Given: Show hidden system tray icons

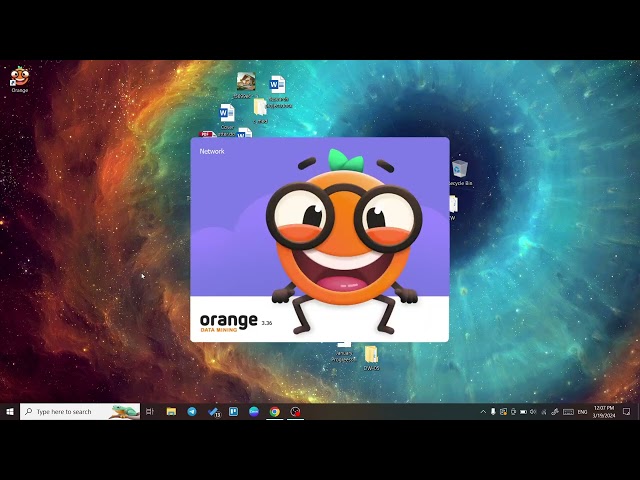Looking at the screenshot, I should tap(483, 412).
